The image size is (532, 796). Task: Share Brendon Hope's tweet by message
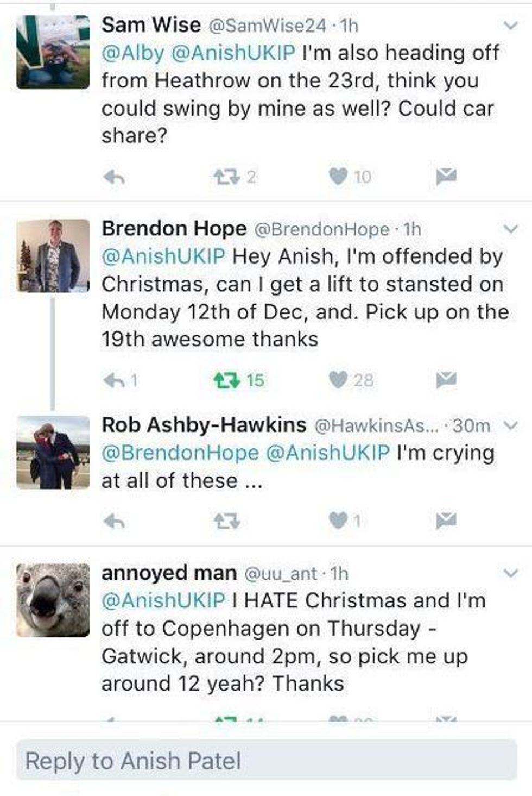tap(446, 379)
